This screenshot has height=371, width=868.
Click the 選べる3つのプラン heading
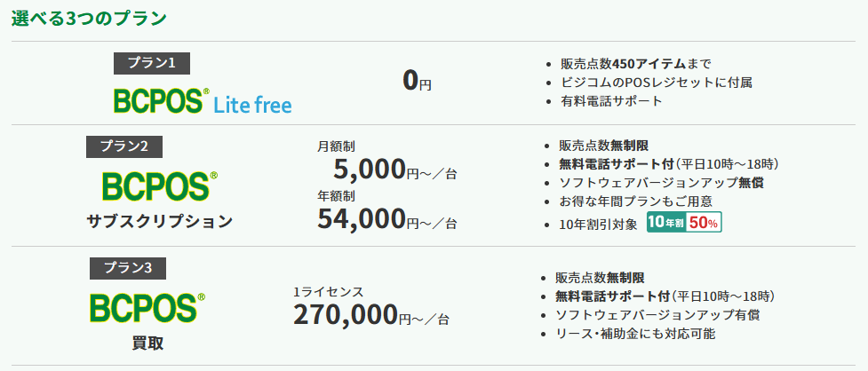89,19
